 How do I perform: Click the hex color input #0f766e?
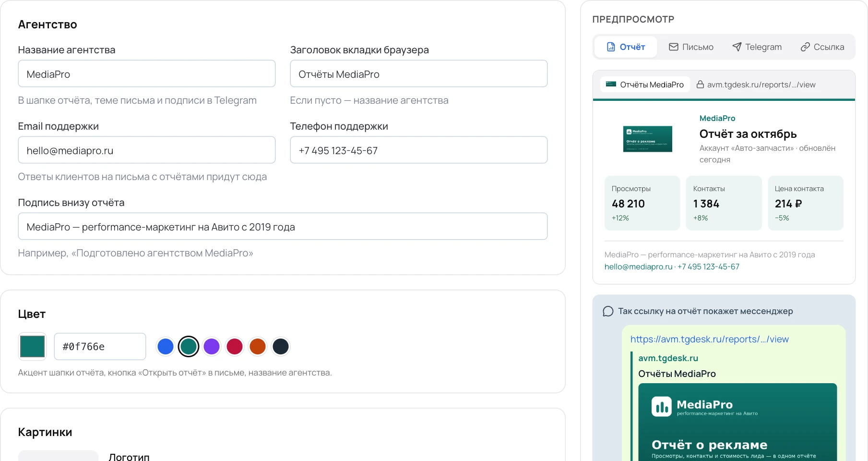tap(100, 346)
